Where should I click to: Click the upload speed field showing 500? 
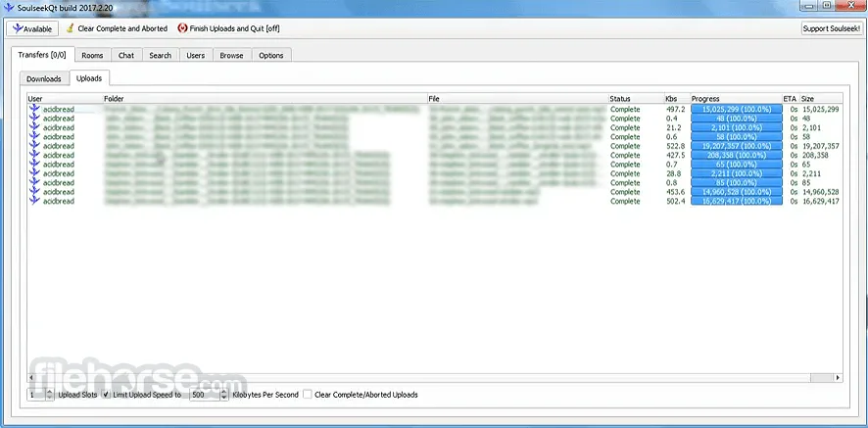(x=205, y=395)
